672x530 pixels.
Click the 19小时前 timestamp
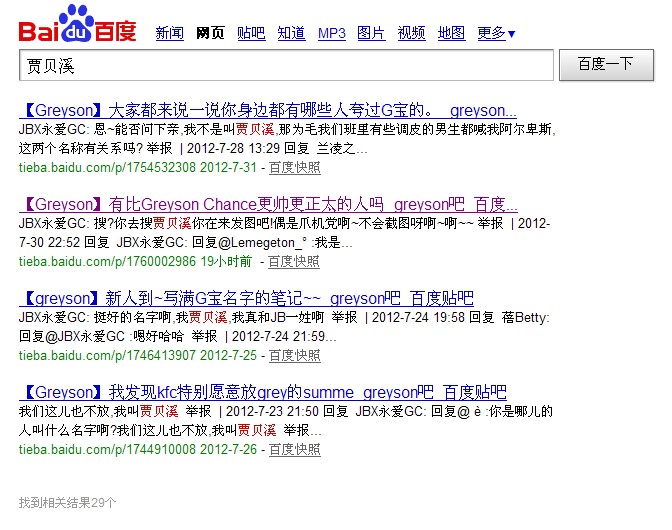click(x=226, y=261)
